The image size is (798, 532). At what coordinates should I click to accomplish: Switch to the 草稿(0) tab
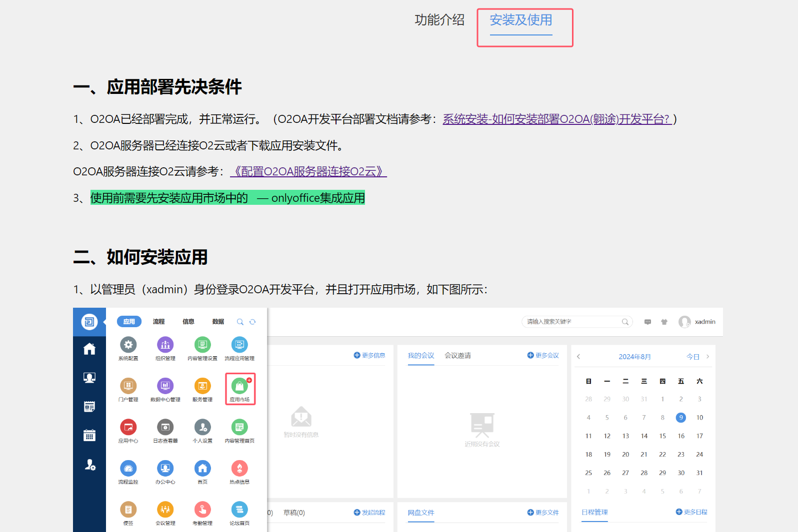294,513
